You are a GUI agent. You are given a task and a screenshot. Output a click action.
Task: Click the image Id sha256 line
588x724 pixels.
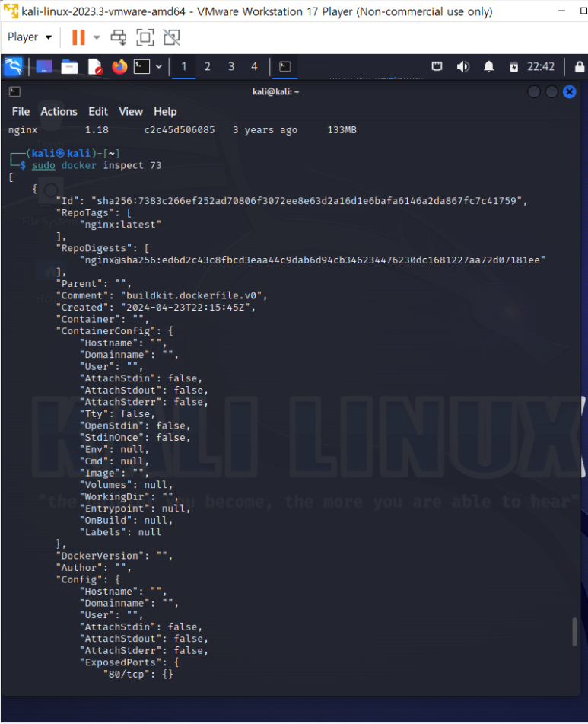[x=291, y=201]
